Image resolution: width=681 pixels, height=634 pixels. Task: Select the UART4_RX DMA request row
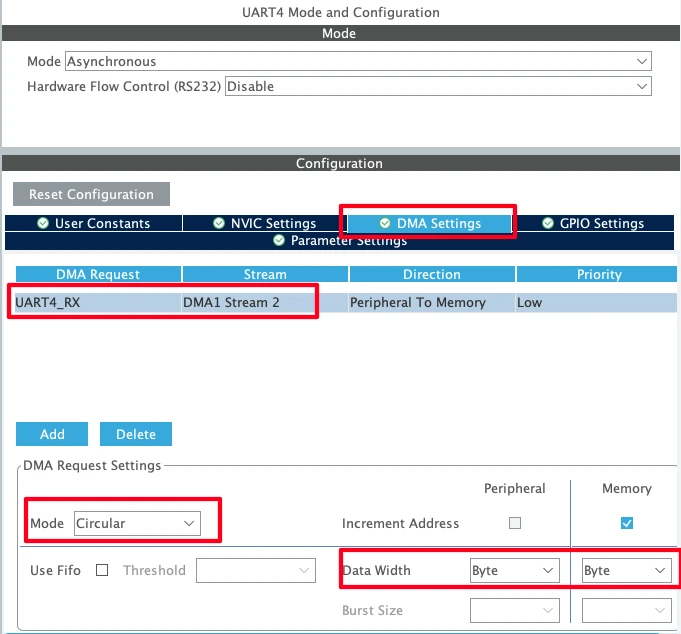tap(97, 302)
